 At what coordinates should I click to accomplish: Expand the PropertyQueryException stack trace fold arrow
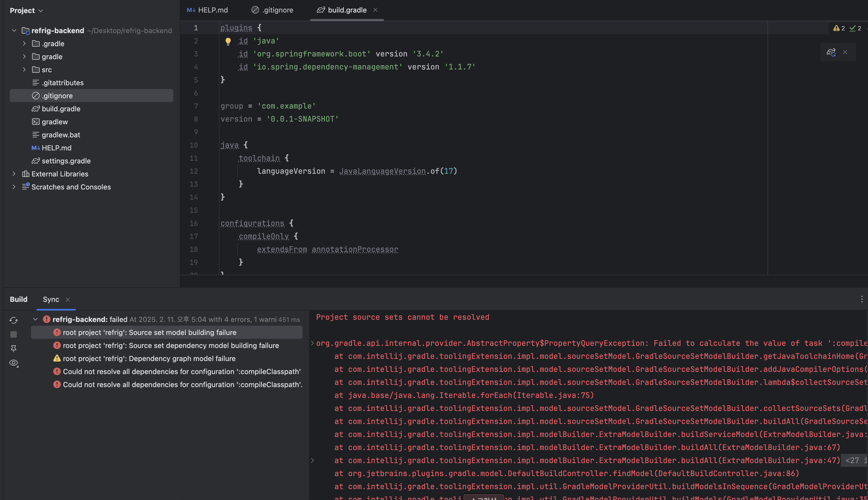click(312, 343)
